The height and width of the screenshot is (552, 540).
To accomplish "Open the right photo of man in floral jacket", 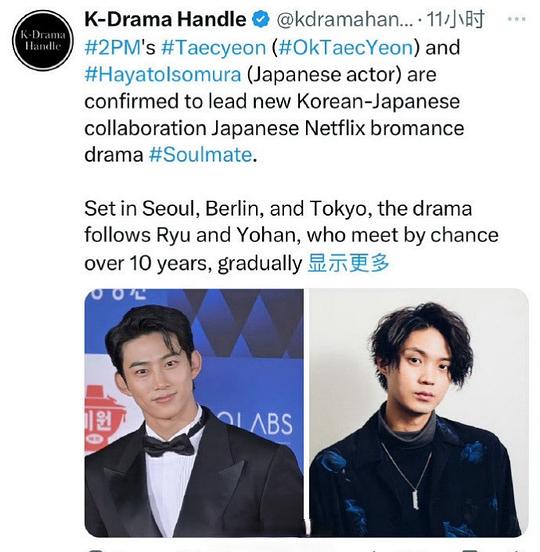I will [419, 413].
